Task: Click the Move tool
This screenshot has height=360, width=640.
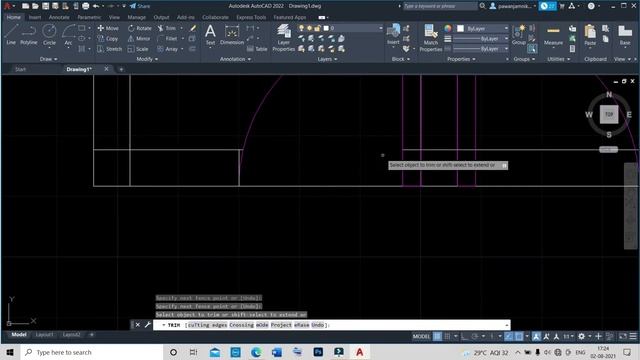Action: point(108,28)
